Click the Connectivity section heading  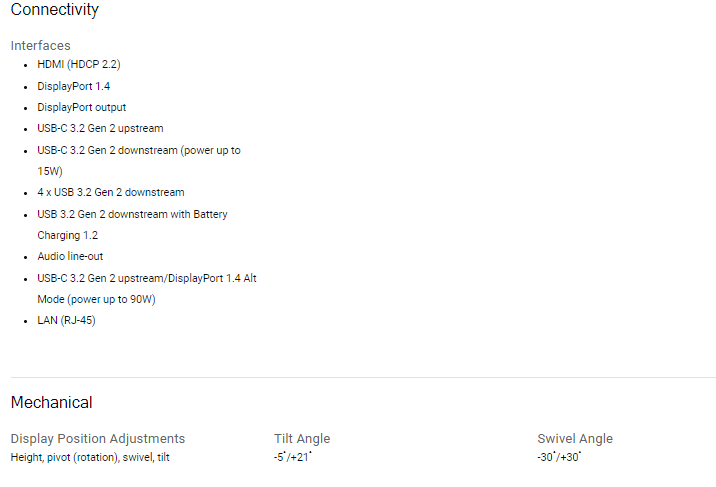pyautogui.click(x=54, y=10)
